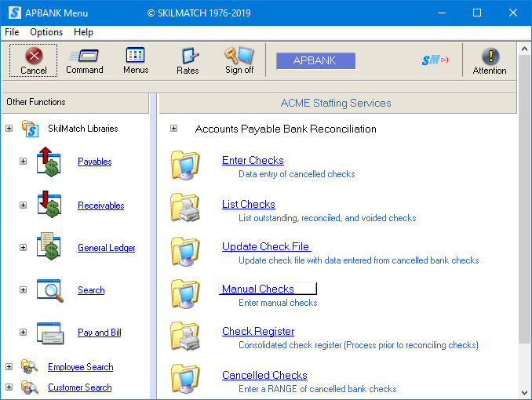The height and width of the screenshot is (400, 532).
Task: Click the Rates toolbar icon
Action: [x=190, y=56]
